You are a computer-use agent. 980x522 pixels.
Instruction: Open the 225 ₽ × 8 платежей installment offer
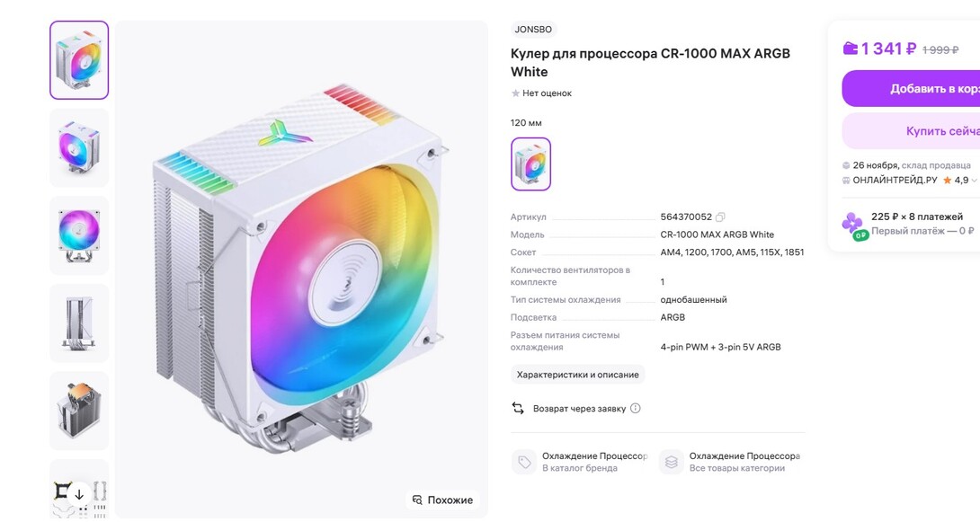[916, 217]
